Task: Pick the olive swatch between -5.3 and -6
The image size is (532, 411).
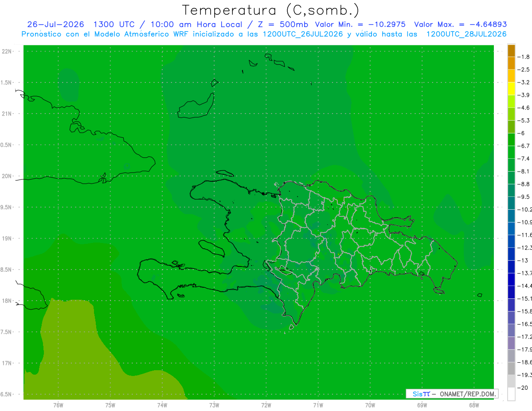Action: [511, 127]
